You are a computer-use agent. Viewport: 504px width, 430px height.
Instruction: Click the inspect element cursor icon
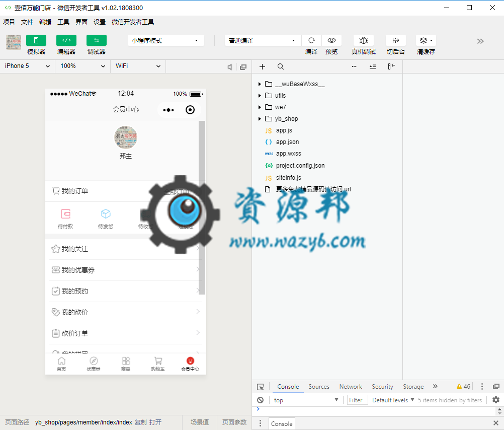261,387
